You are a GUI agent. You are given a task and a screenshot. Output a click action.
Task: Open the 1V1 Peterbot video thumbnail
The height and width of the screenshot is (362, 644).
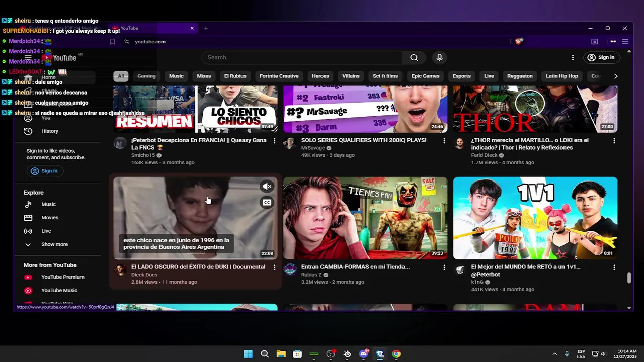tap(535, 218)
